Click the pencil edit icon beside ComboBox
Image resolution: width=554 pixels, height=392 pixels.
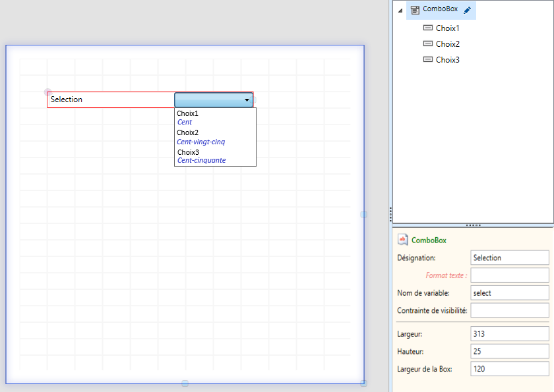[467, 11]
